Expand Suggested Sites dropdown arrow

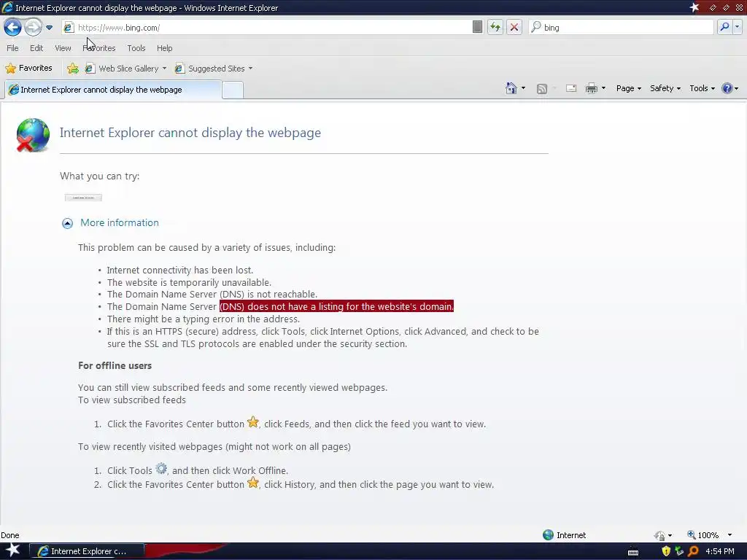pos(251,69)
